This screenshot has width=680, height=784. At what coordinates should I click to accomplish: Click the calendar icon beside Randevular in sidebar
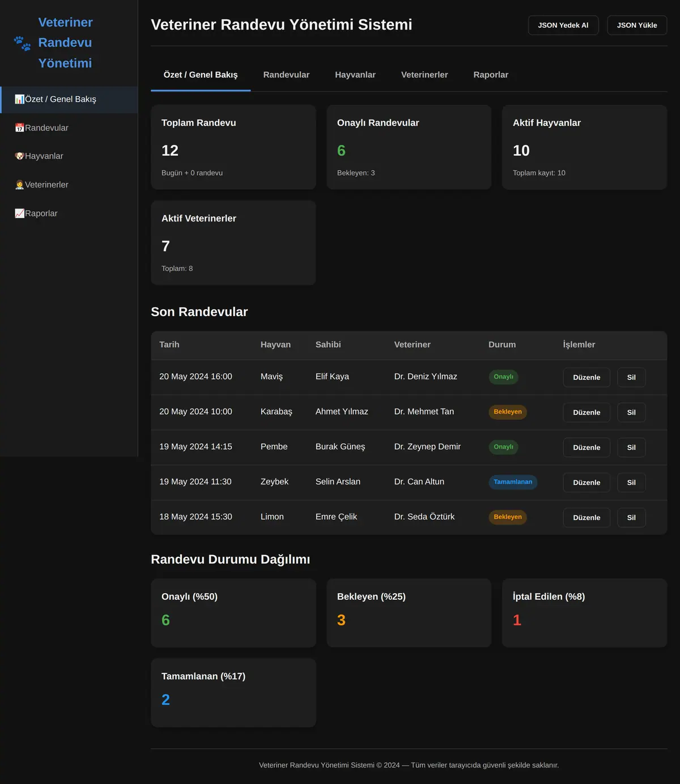pyautogui.click(x=19, y=128)
